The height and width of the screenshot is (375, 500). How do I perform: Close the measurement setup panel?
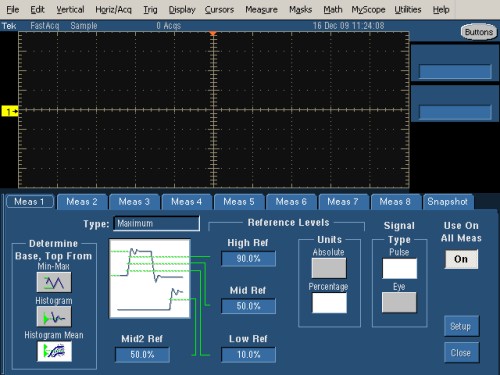[x=461, y=353]
